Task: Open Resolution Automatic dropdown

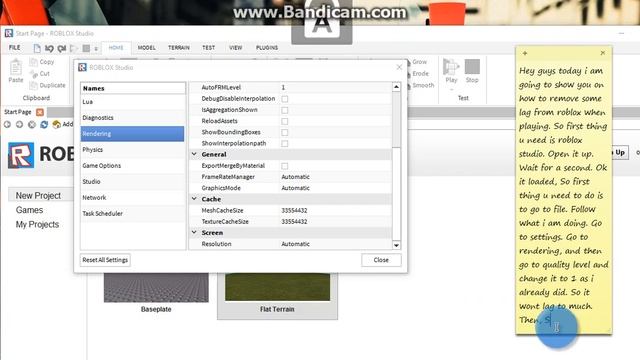Action: (x=335, y=244)
